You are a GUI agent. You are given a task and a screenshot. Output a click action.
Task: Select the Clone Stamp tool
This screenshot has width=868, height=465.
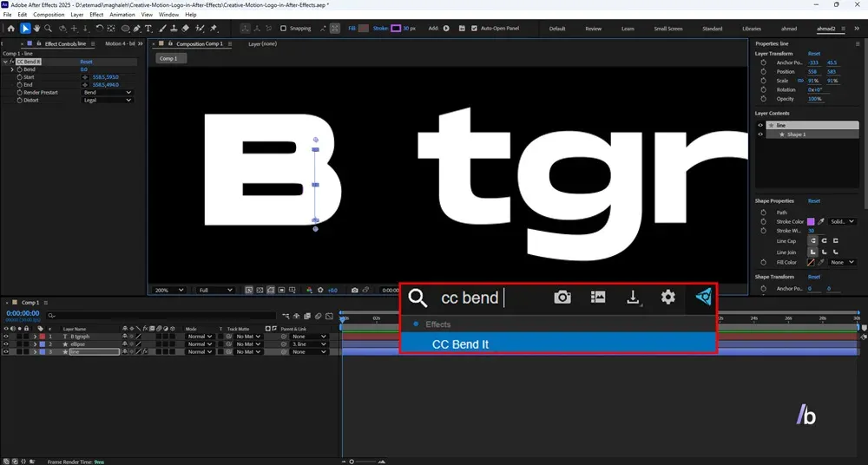[174, 29]
